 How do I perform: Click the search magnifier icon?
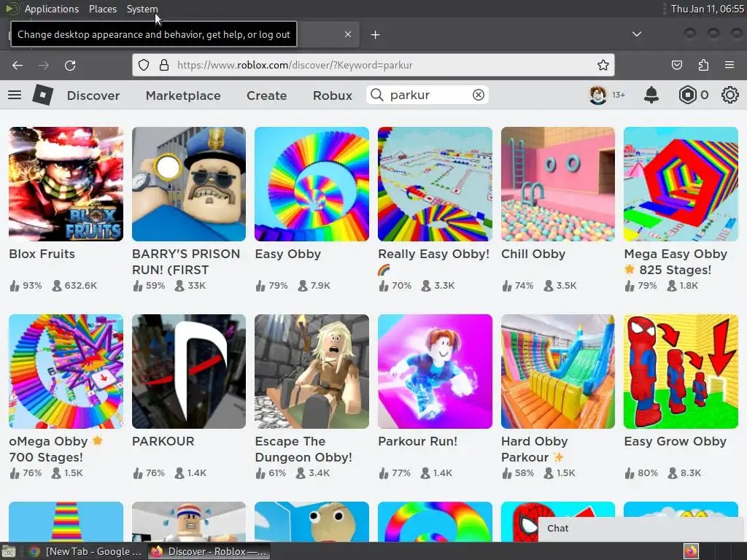pyautogui.click(x=377, y=95)
